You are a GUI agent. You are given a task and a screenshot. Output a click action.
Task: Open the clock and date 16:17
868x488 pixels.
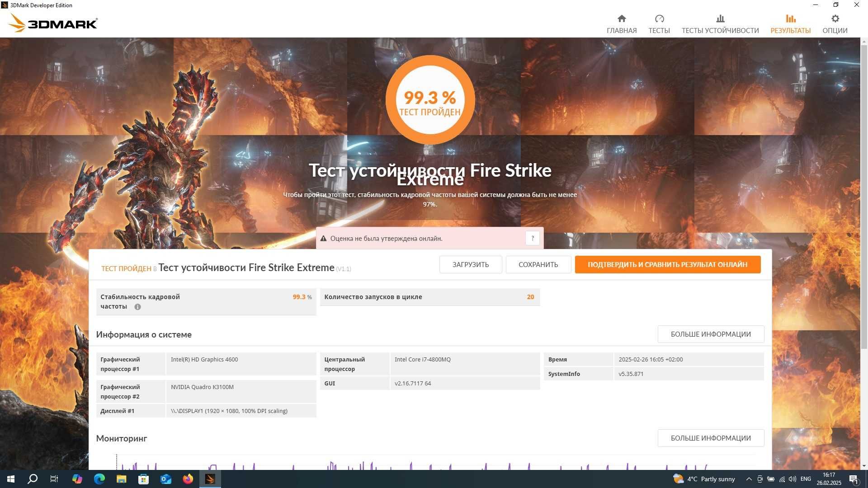coord(829,479)
